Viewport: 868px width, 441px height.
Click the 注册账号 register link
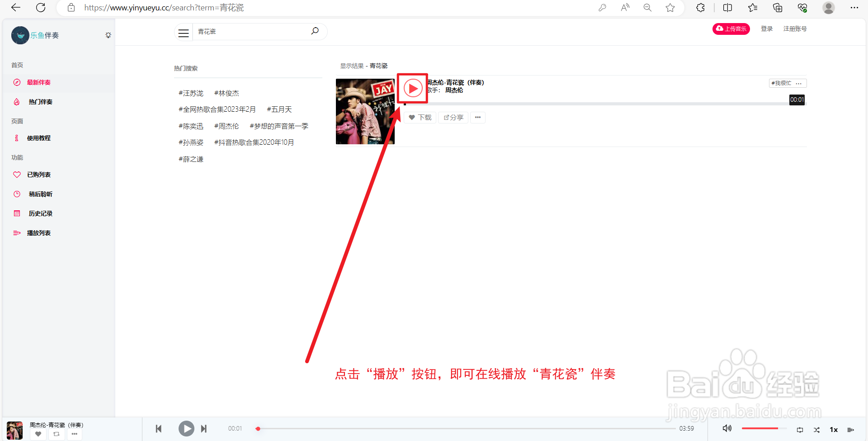pyautogui.click(x=795, y=28)
